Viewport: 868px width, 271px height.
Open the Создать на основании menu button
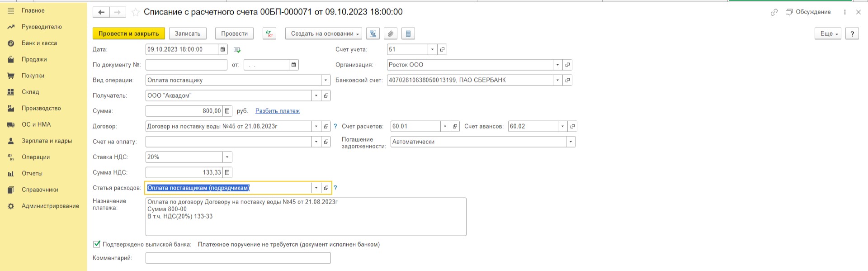click(x=324, y=33)
